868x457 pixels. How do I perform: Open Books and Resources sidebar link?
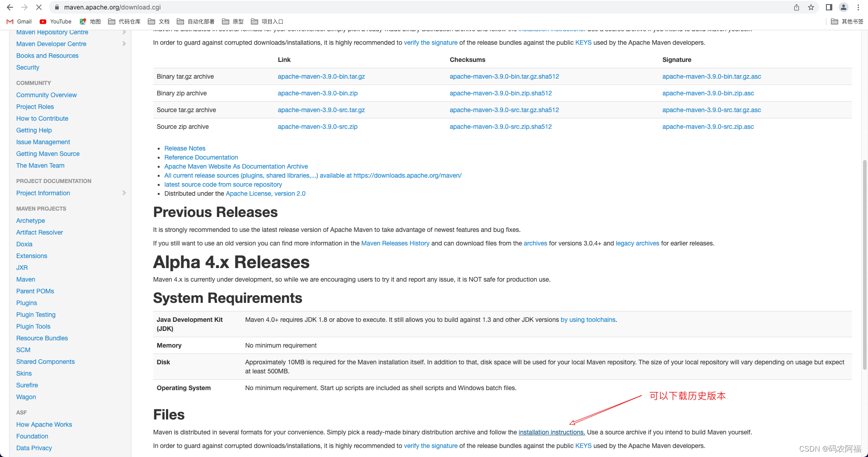tap(47, 56)
